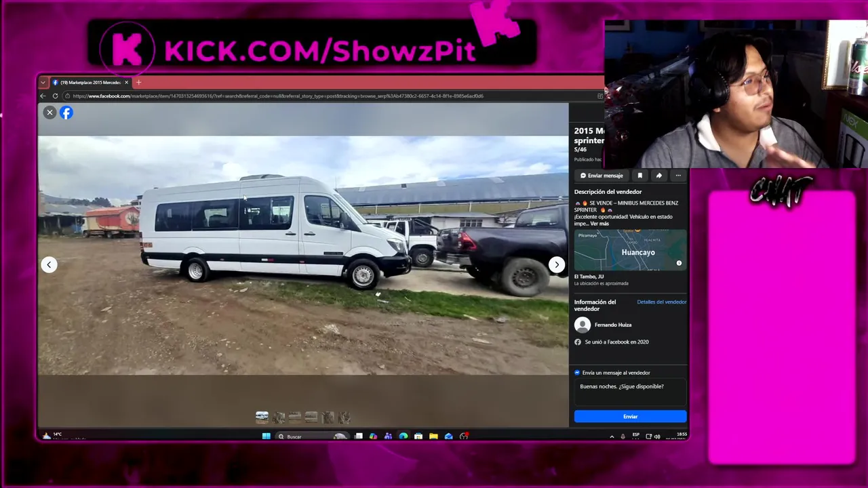Open the three-dots more options menu
Screen dimensions: 868x488
tap(677, 176)
